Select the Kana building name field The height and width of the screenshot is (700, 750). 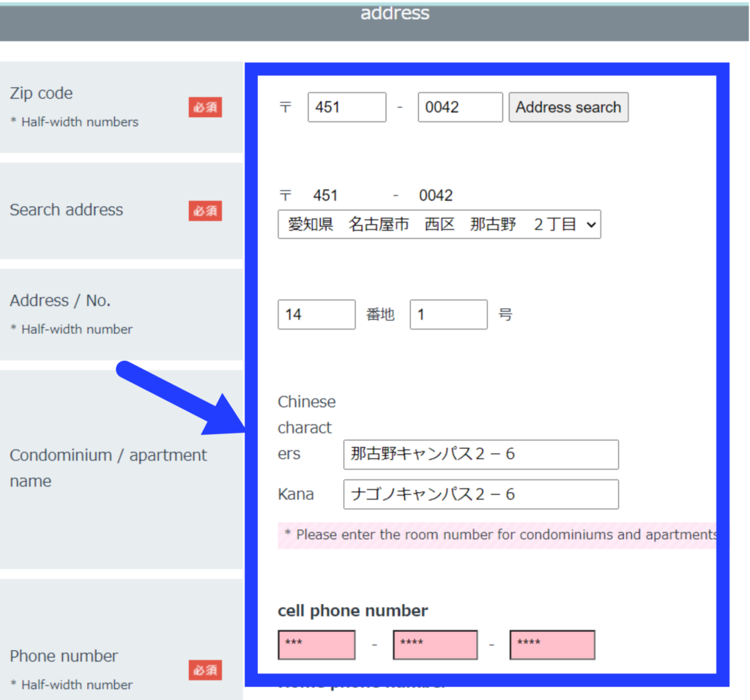[480, 494]
